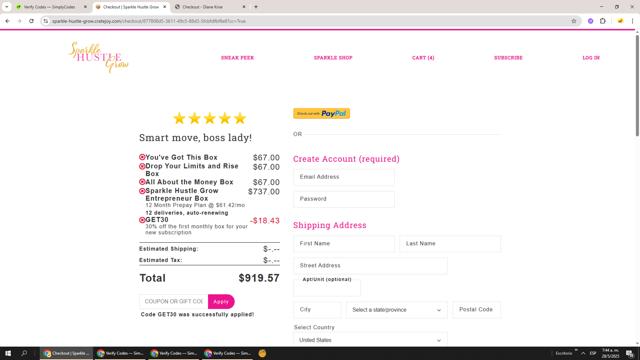This screenshot has width=640, height=360.
Task: Open the SNEAK PEEK menu item
Action: coord(238,58)
